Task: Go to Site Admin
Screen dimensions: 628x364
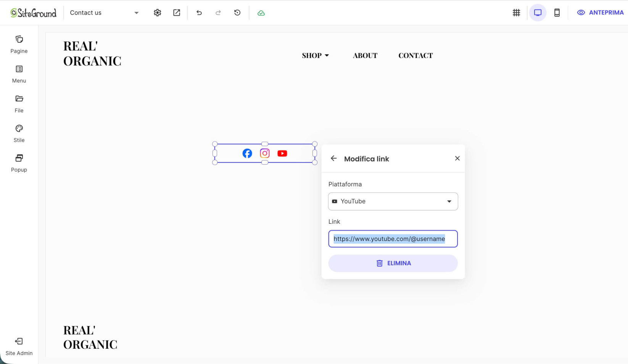Action: (x=19, y=346)
